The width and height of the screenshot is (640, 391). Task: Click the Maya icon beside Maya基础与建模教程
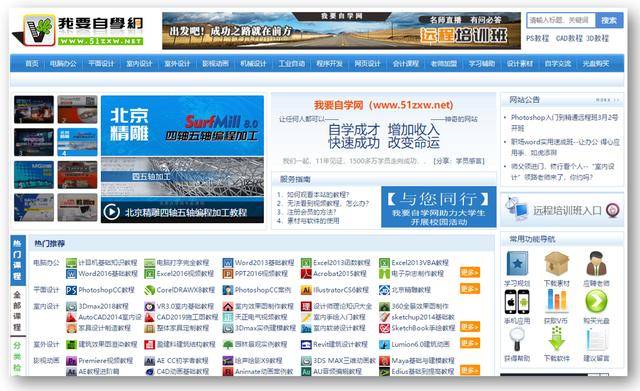[x=384, y=361]
